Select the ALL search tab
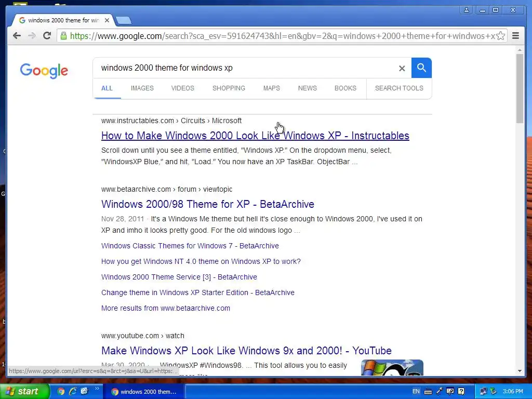The height and width of the screenshot is (399, 532). tap(107, 88)
